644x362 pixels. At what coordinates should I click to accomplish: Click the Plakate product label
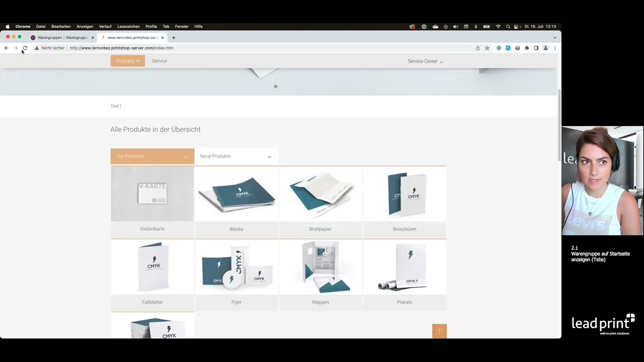coord(405,302)
